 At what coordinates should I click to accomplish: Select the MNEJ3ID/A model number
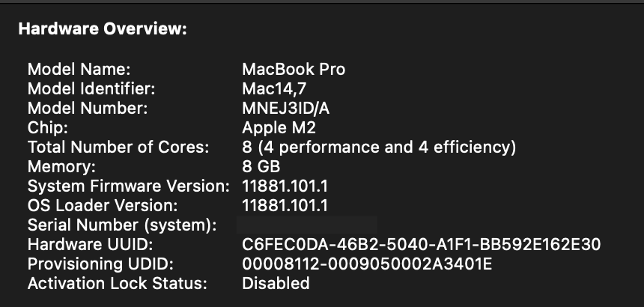(286, 109)
